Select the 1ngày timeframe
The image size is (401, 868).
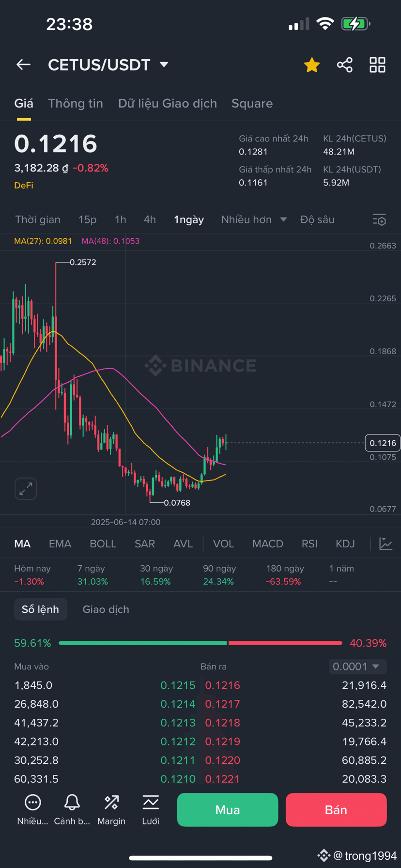tap(189, 219)
